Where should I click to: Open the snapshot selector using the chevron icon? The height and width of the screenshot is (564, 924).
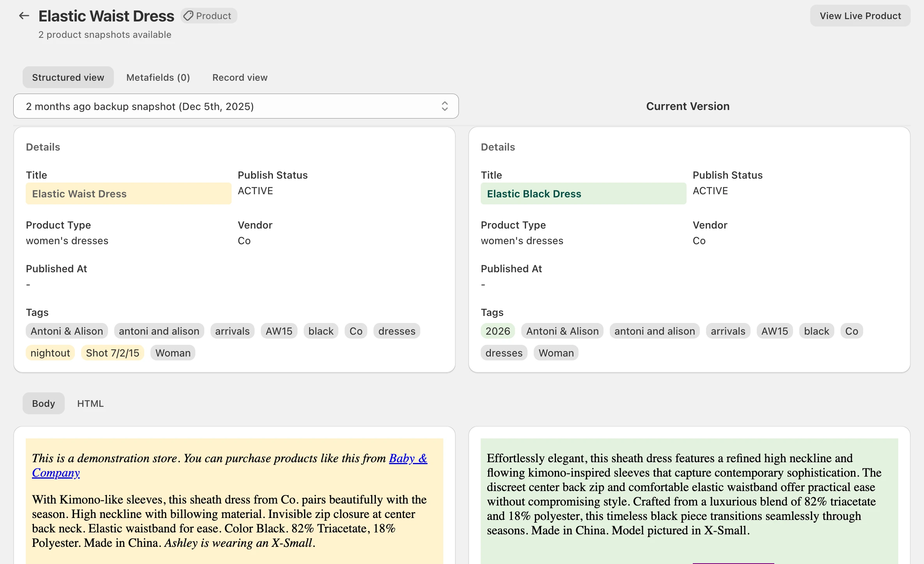[x=444, y=106]
